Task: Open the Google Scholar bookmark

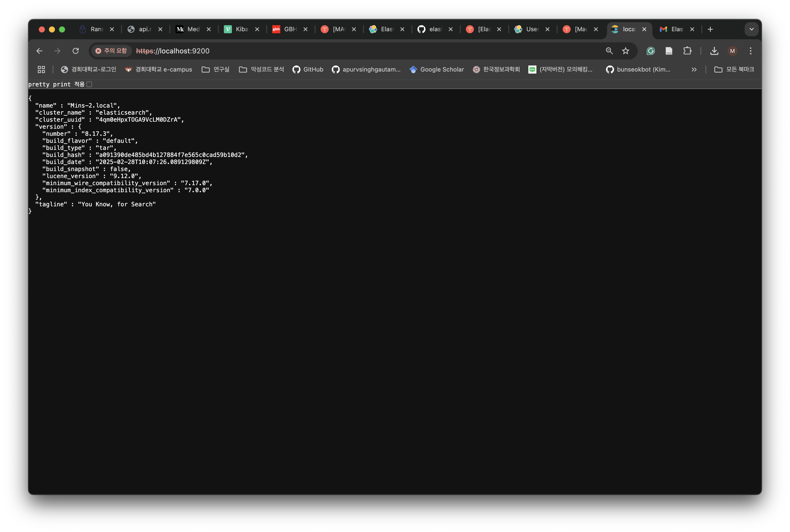Action: pos(437,70)
